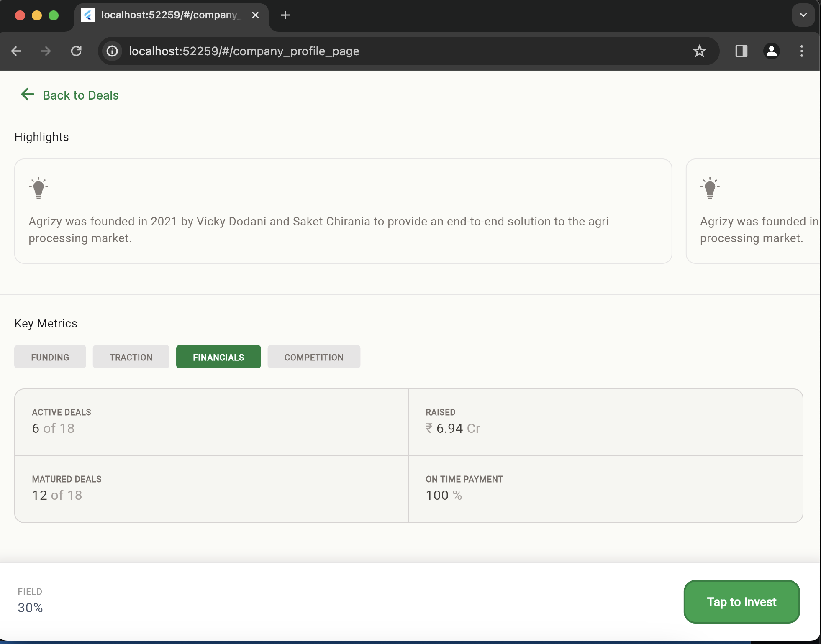
Task: Click lightbulb icon in first highlight card
Action: [x=38, y=188]
